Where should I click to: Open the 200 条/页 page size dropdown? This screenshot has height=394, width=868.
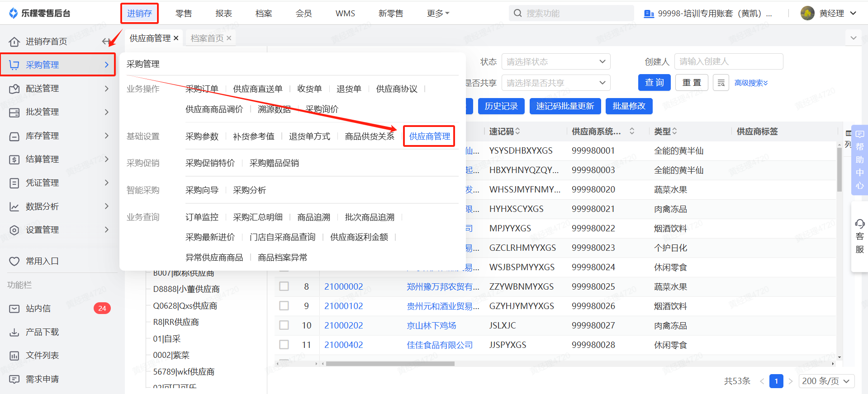coord(826,381)
